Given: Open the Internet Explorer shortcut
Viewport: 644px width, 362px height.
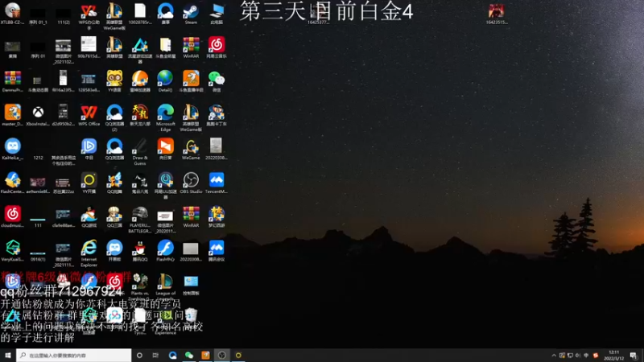Looking at the screenshot, I should click(x=89, y=253).
